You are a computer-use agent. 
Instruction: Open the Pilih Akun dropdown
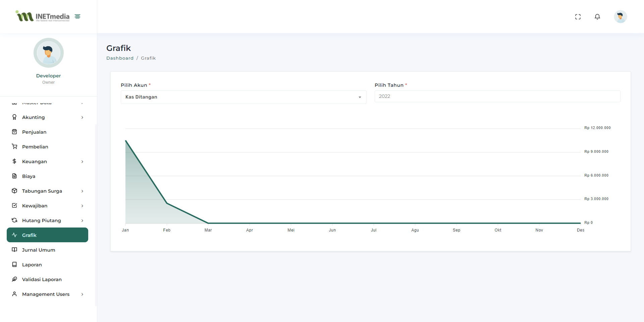pyautogui.click(x=243, y=97)
